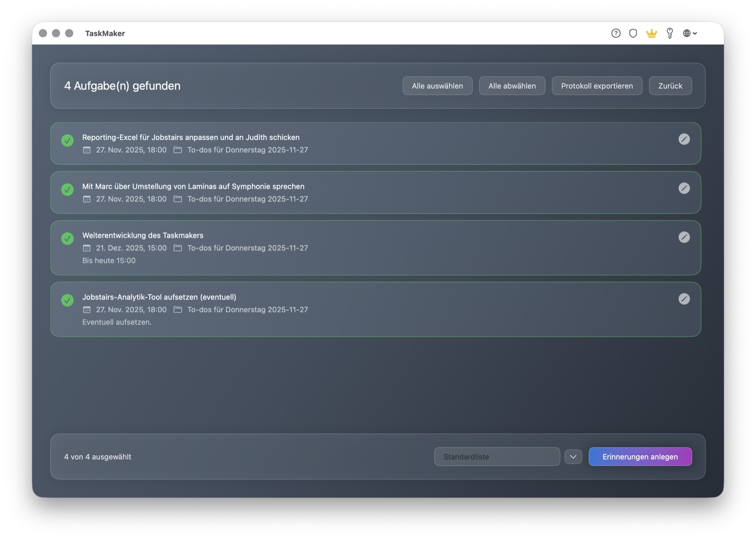Uncheck the Jobstairs-Analytik-Tool task
The width and height of the screenshot is (756, 540).
(x=67, y=300)
